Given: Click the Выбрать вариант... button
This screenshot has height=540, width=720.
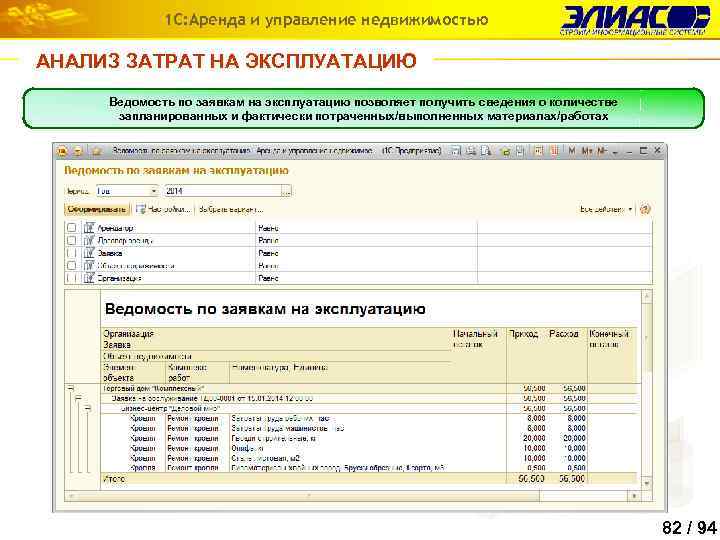Looking at the screenshot, I should pyautogui.click(x=231, y=209).
